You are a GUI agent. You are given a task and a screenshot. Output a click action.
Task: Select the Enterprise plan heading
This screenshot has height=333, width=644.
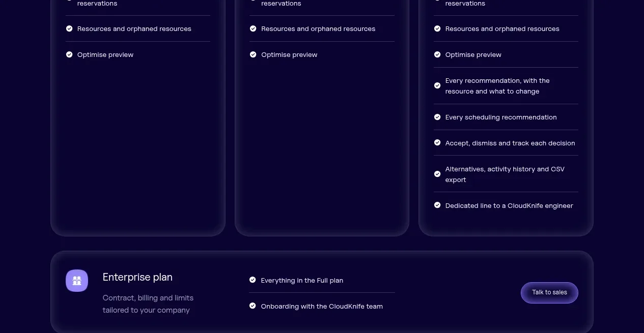pyautogui.click(x=137, y=277)
